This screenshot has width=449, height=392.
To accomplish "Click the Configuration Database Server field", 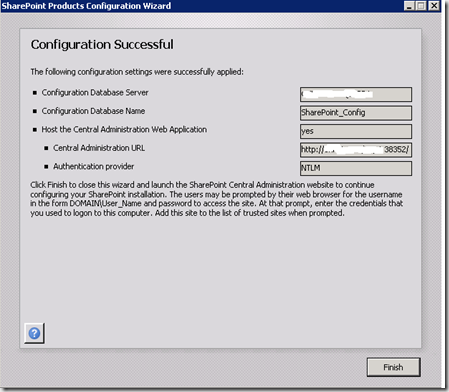I will pos(356,94).
